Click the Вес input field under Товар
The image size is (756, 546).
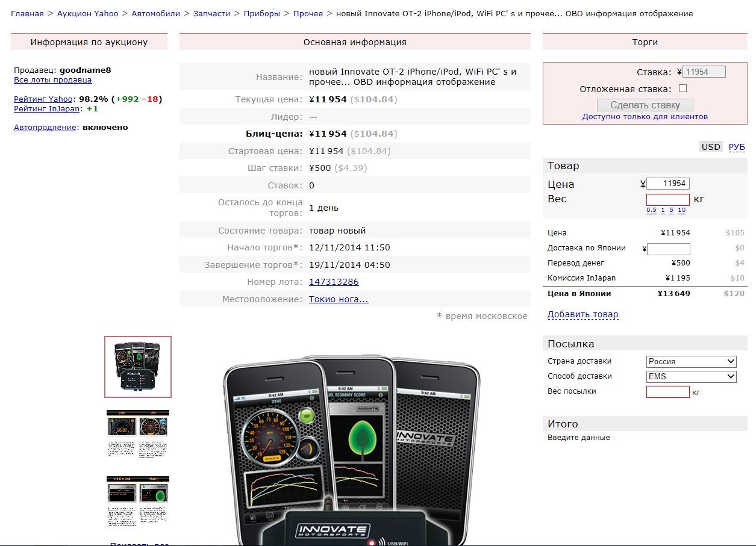[x=667, y=200]
